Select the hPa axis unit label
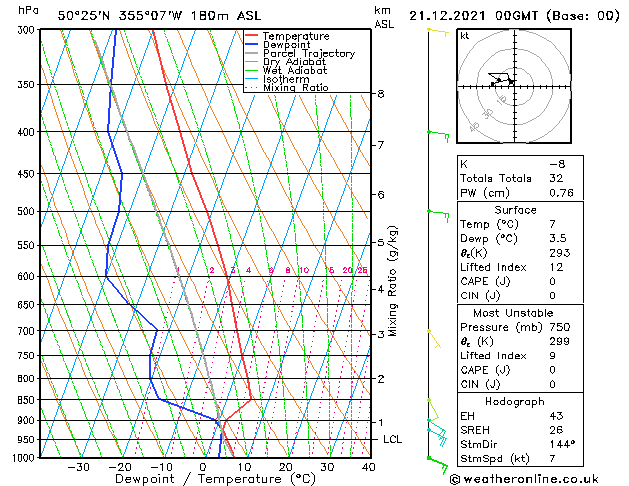This screenshot has width=629, height=486. (28, 11)
